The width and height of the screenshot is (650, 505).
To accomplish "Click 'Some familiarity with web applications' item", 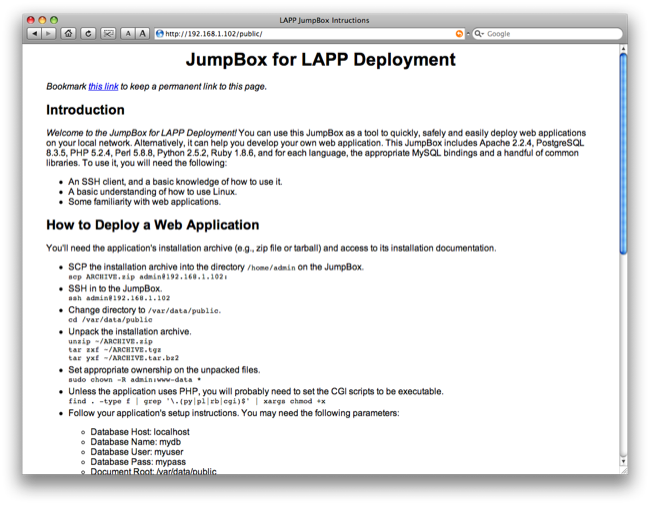I will click(x=145, y=202).
